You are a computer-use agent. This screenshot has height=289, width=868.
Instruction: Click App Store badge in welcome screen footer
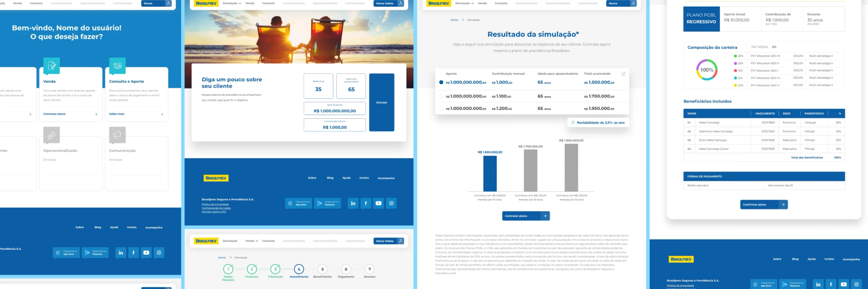click(66, 253)
